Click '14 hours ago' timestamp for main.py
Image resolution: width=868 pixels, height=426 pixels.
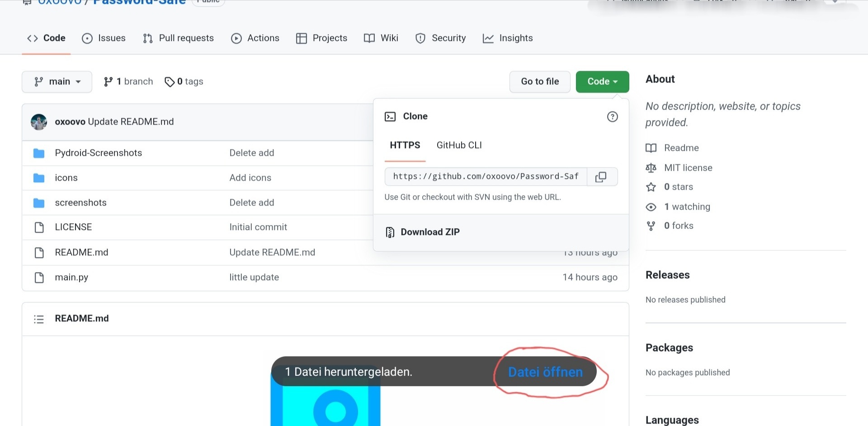click(590, 277)
